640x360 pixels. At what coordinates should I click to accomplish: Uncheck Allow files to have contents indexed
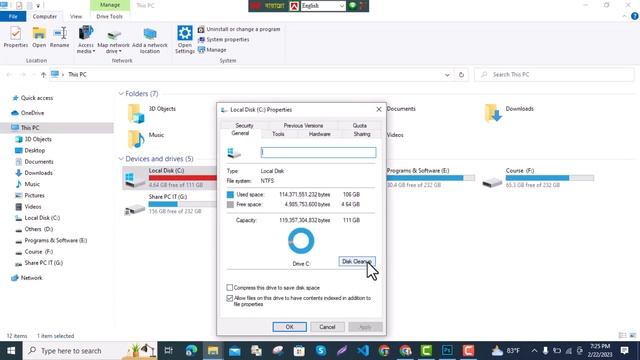pyautogui.click(x=230, y=298)
